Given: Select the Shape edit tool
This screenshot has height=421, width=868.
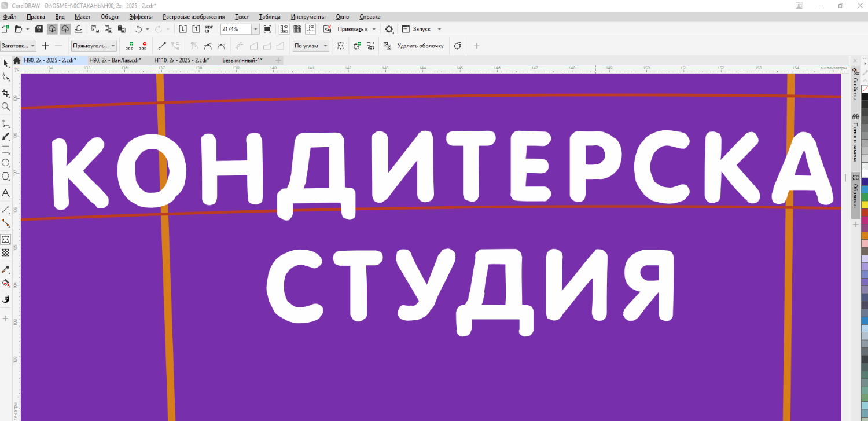Looking at the screenshot, I should [6, 77].
